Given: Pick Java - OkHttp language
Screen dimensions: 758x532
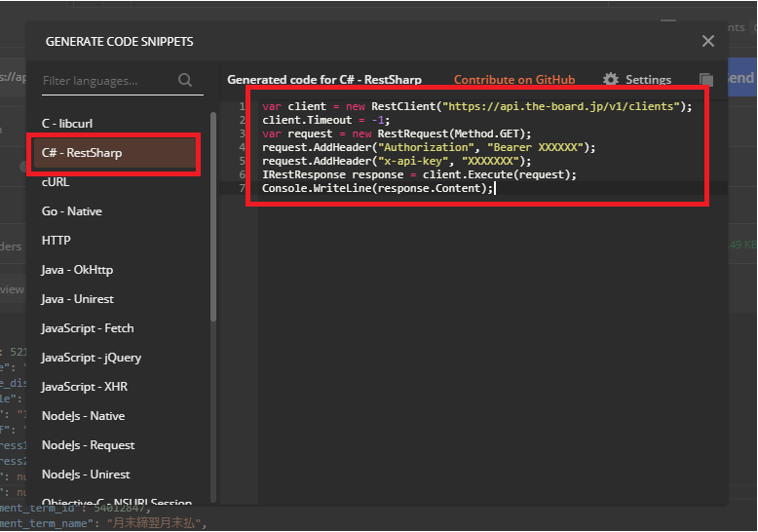Looking at the screenshot, I should [77, 270].
